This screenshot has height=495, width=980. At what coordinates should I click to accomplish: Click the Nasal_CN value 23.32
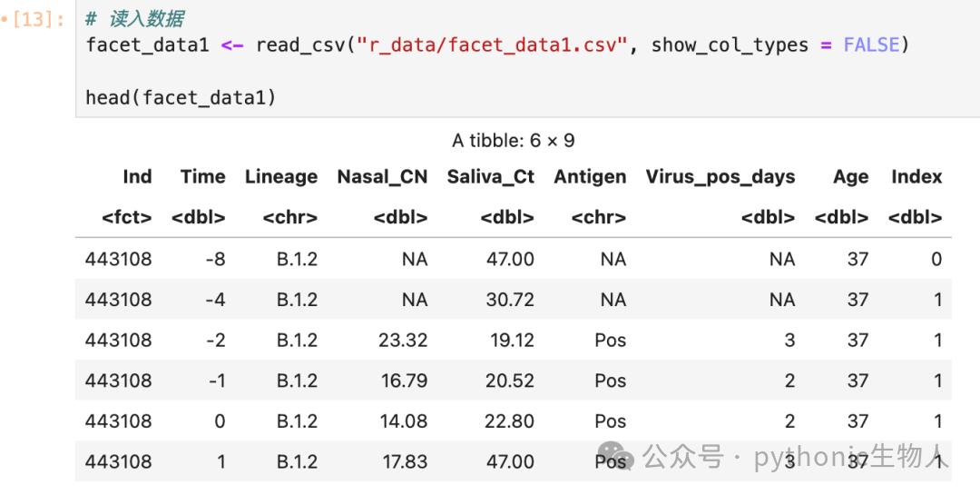[x=403, y=341]
